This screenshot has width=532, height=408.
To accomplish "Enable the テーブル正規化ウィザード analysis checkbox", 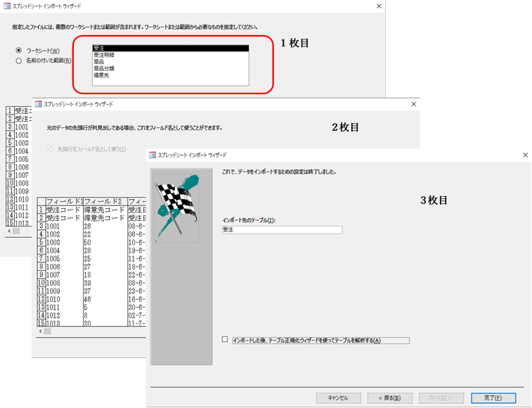I will tap(225, 340).
